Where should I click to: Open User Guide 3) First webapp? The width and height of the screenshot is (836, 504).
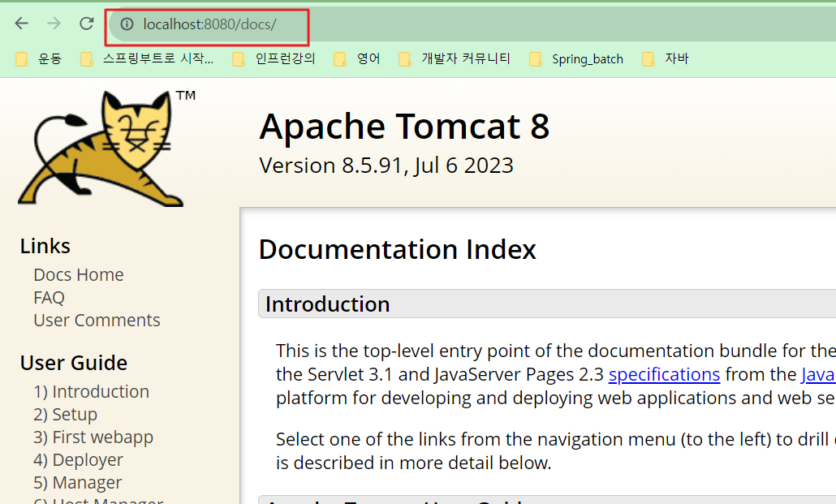point(93,437)
